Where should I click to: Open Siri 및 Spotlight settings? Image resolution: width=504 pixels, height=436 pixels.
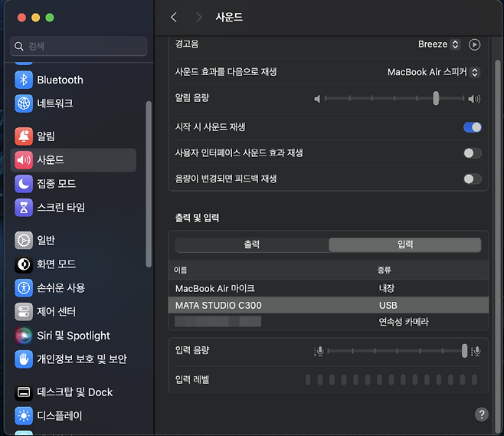(24, 336)
